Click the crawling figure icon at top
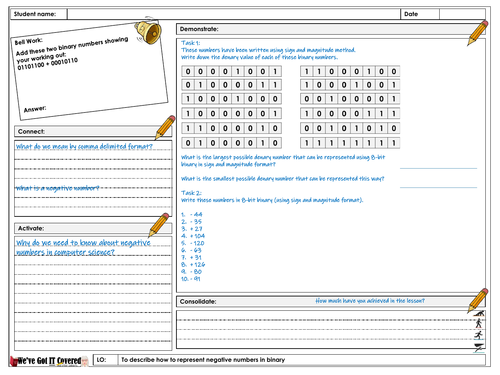This screenshot has width=500, height=375. [x=479, y=313]
